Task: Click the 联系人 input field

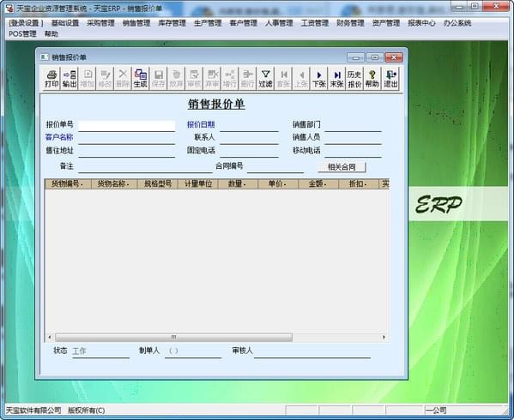Action: (249, 138)
